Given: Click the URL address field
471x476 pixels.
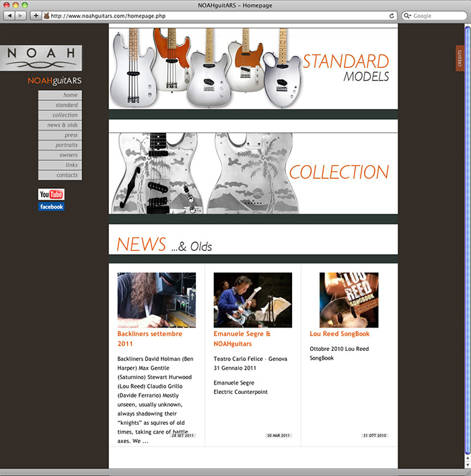Looking at the screenshot, I should pos(219,15).
